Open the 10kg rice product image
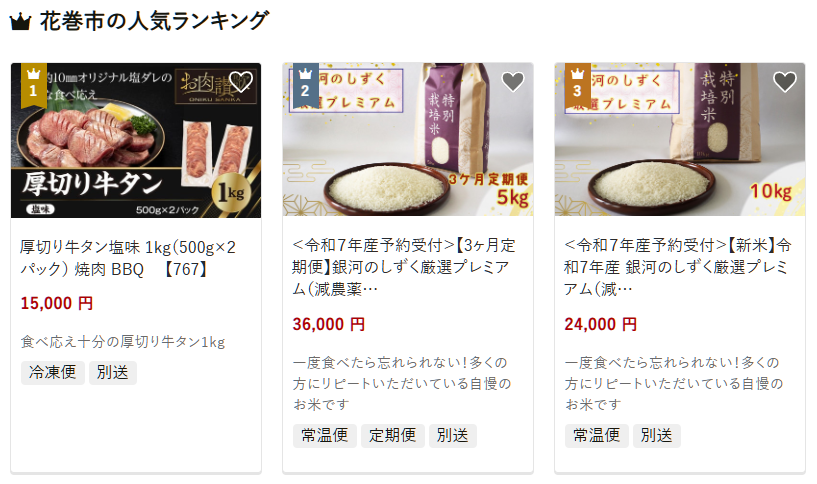The height and width of the screenshot is (484, 817). (x=680, y=140)
